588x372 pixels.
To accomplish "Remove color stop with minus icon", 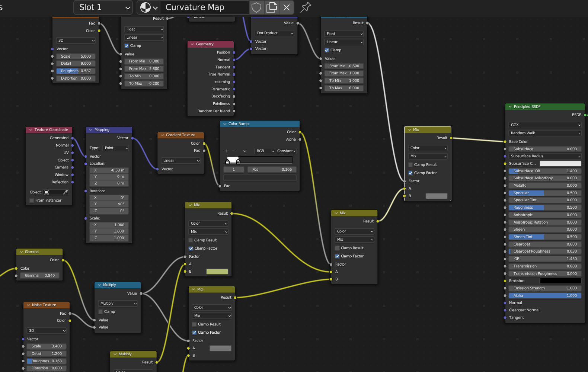I will [235, 151].
